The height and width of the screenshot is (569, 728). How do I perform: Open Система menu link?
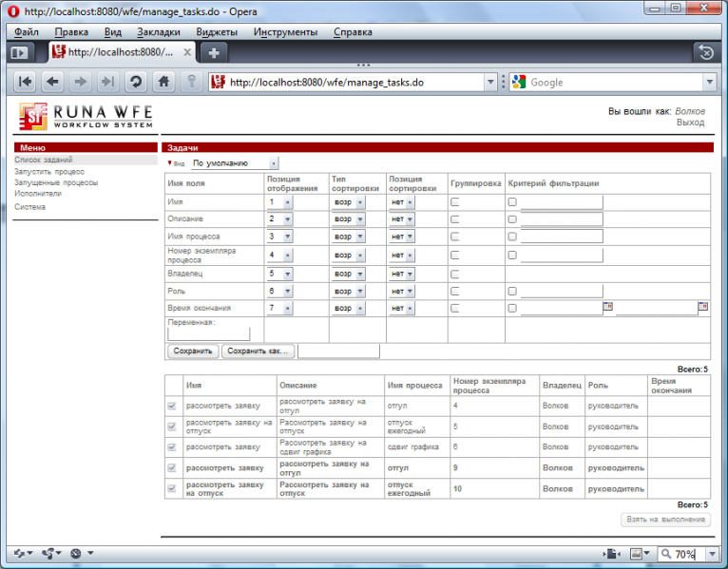point(29,207)
